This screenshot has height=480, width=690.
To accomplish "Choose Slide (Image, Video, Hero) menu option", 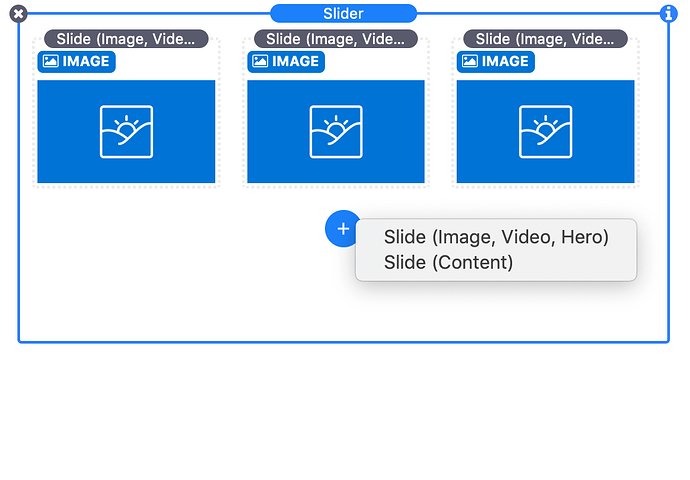I will coord(496,237).
